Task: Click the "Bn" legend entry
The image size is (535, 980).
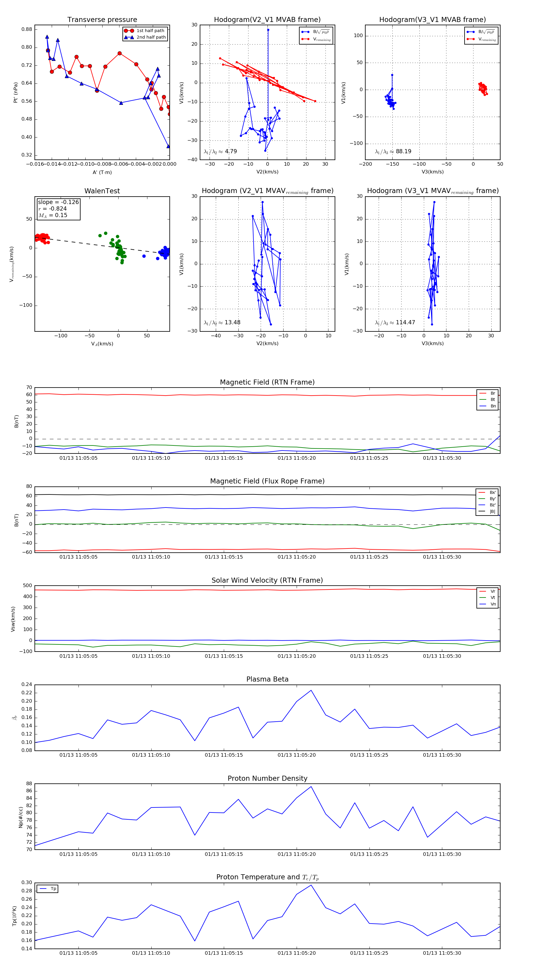Action: [x=488, y=406]
